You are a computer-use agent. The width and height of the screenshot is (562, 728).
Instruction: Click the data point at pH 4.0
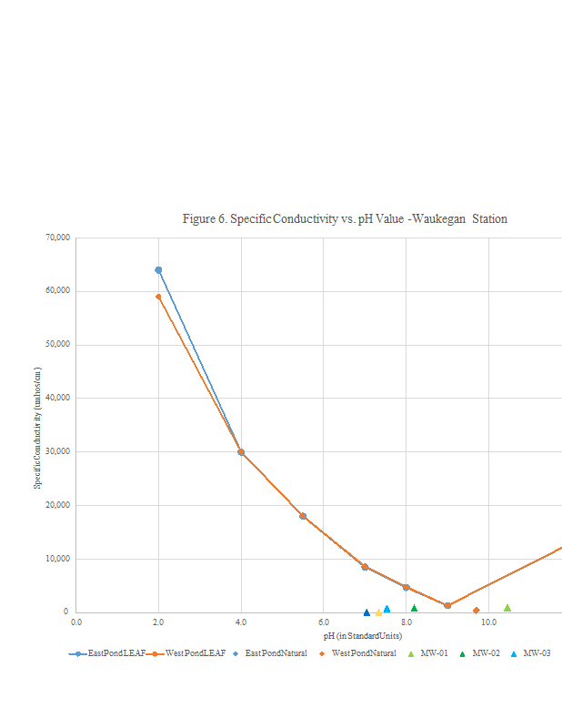point(241,451)
